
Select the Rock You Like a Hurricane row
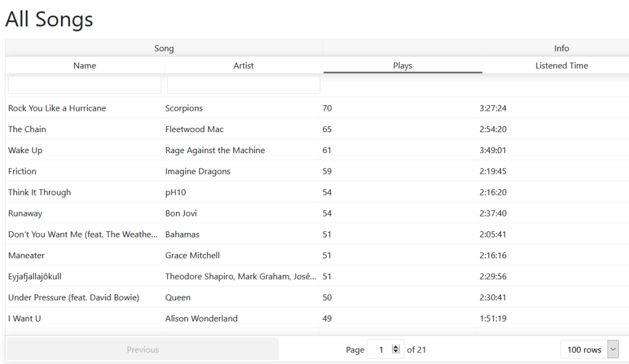[57, 108]
